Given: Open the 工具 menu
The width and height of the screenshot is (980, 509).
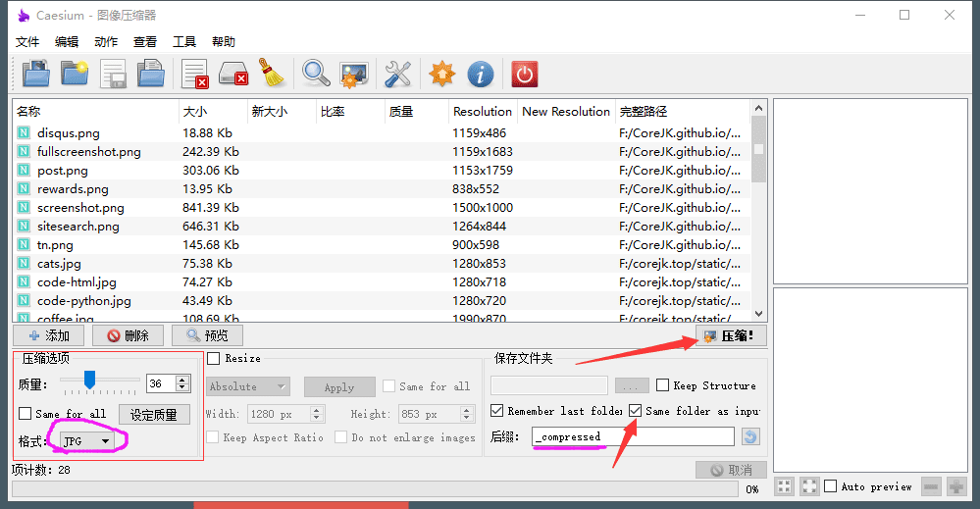Looking at the screenshot, I should 183,42.
